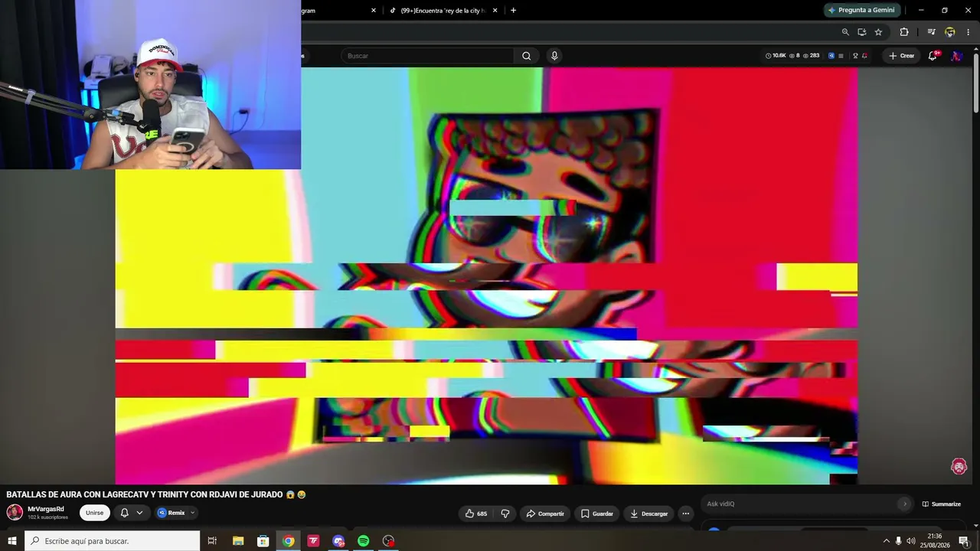Click the 10.6K vidIQ stat
Screen dimensions: 980x551
(x=776, y=56)
